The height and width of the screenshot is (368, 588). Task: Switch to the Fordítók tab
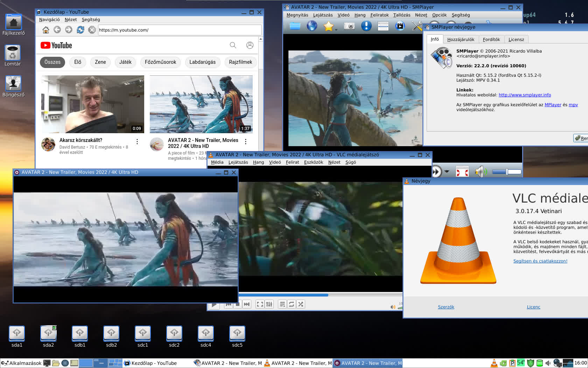pyautogui.click(x=491, y=40)
